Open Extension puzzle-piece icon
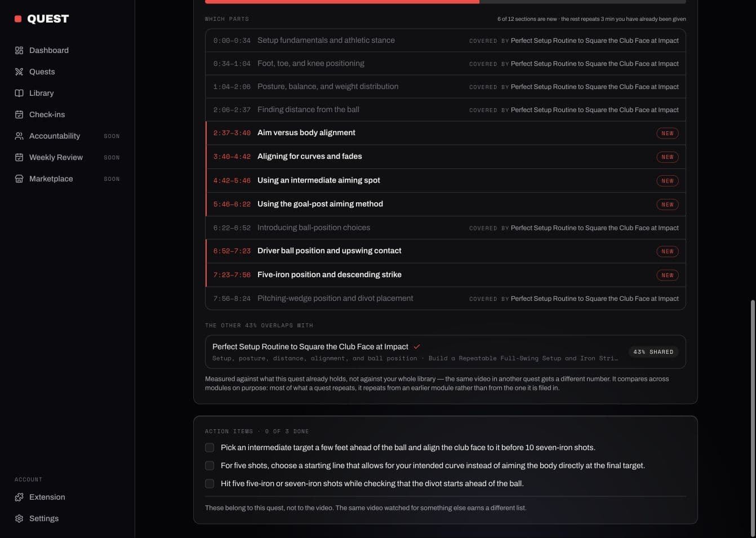756x538 pixels. tap(19, 497)
